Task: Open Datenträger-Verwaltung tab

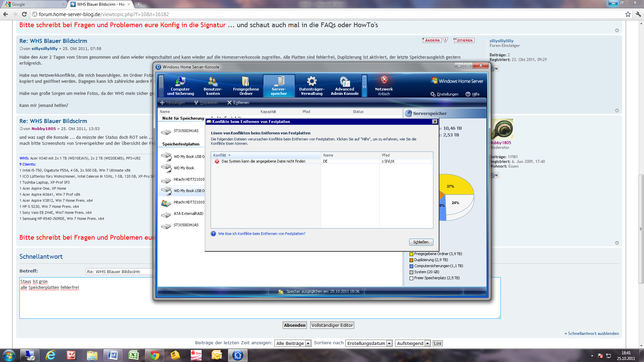Action: 312,86
